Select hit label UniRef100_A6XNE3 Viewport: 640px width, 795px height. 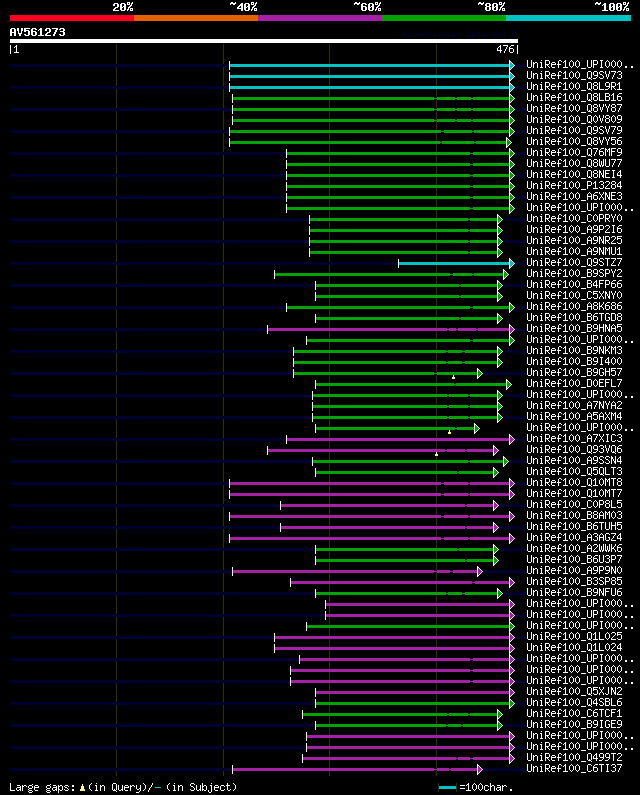[574, 197]
